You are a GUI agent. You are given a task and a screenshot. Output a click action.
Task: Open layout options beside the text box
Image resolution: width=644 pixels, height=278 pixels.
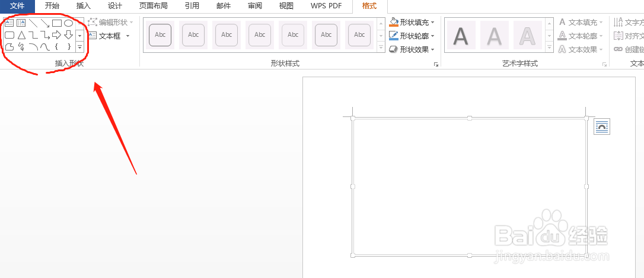point(602,127)
